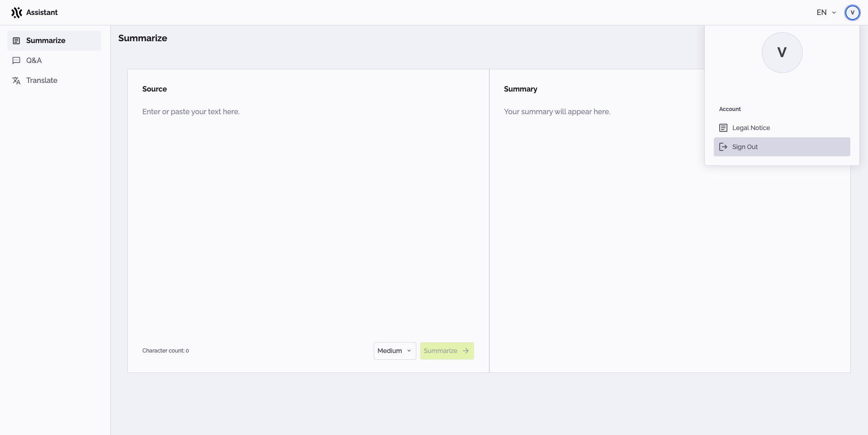The height and width of the screenshot is (435, 868).
Task: Switch to Translate in sidebar
Action: [x=42, y=81]
